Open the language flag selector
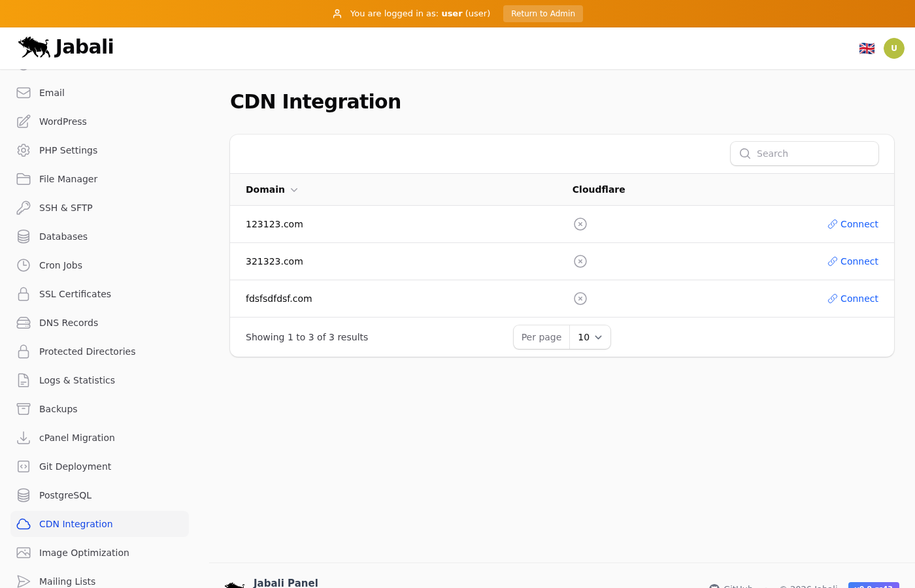This screenshot has width=915, height=588. (x=867, y=48)
